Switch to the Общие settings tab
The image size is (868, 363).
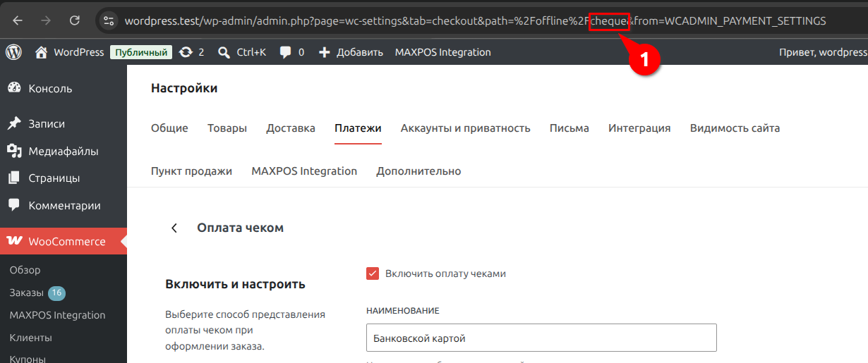click(169, 128)
